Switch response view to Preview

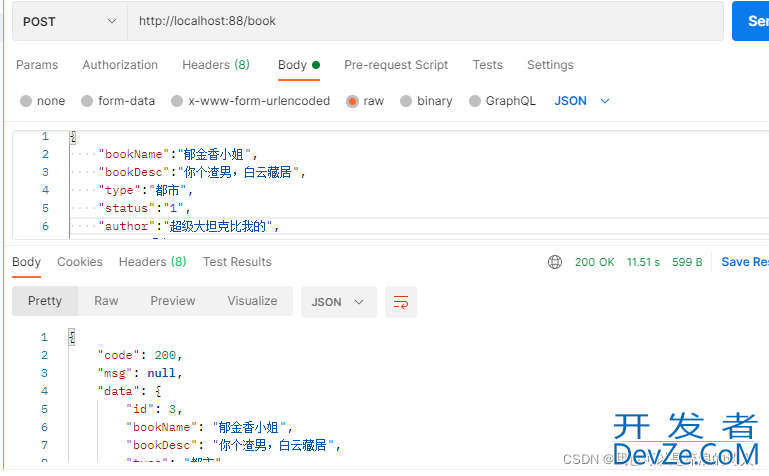(x=173, y=301)
